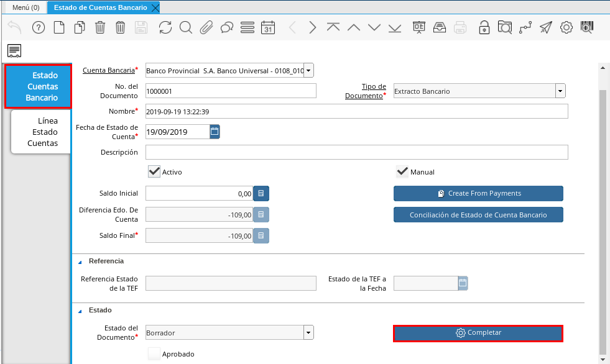
Task: Open the Tipo de Documento dropdown
Action: 560,91
